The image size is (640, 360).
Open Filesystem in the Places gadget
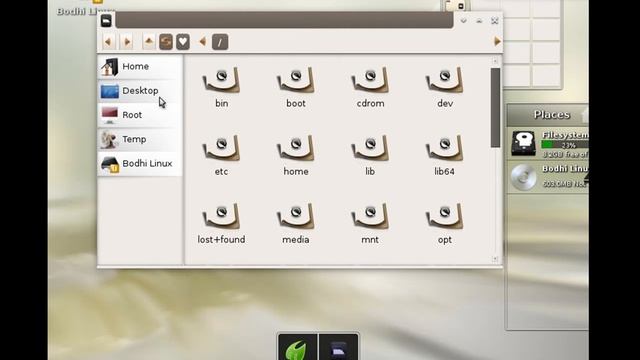click(x=549, y=144)
